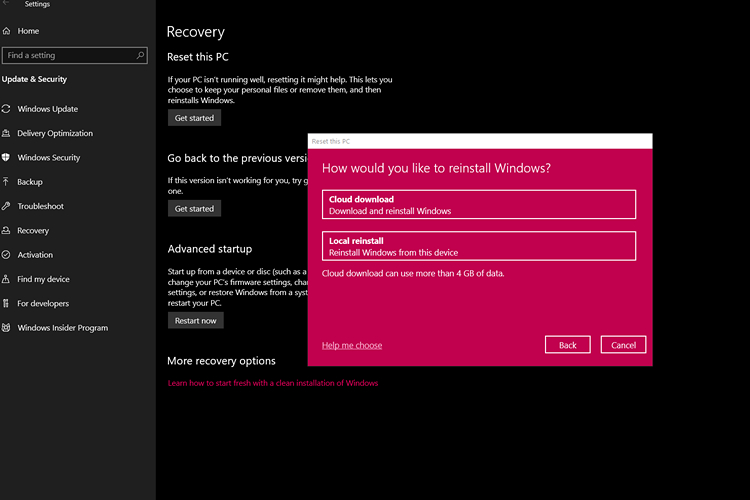Viewport: 750px width, 500px height.
Task: Click the For developers icon
Action: [x=6, y=303]
